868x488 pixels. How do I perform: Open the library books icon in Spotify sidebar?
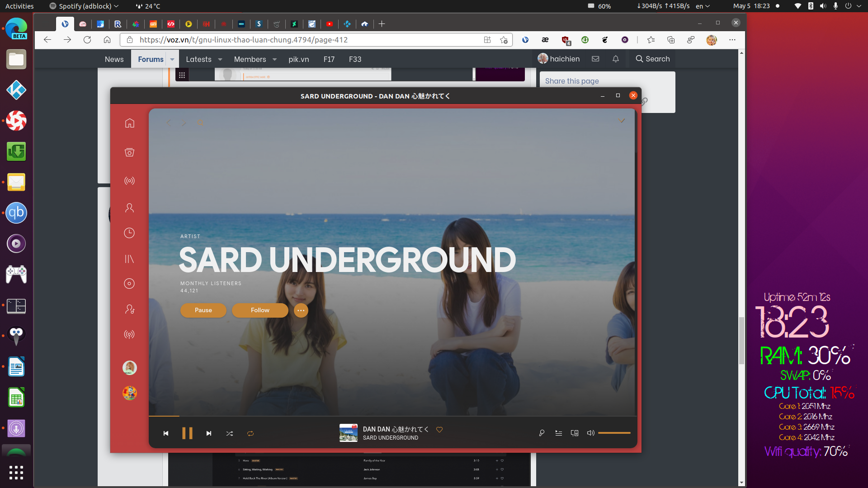tap(129, 259)
